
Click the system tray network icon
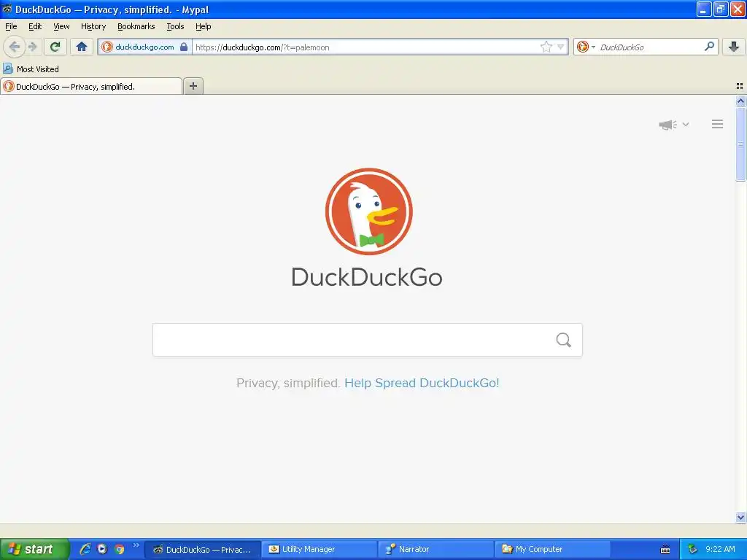pyautogui.click(x=692, y=550)
